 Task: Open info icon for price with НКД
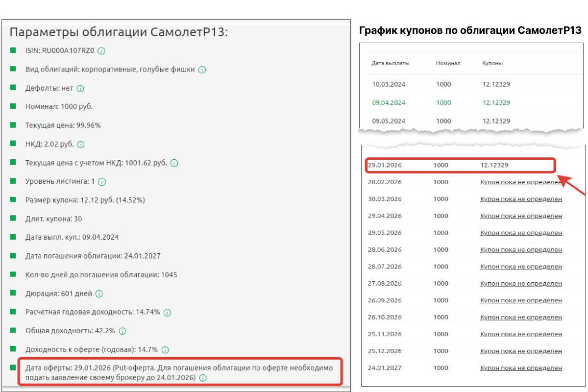[x=174, y=163]
